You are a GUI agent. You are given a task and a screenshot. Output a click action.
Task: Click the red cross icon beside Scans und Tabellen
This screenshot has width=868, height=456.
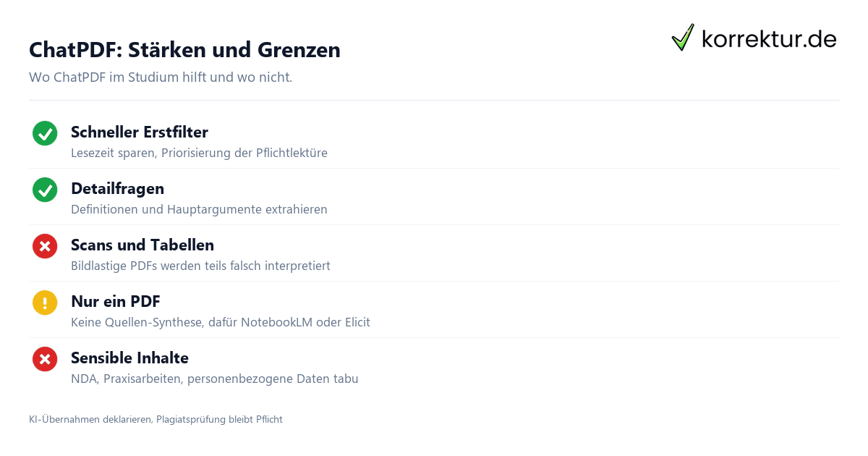[x=45, y=246]
